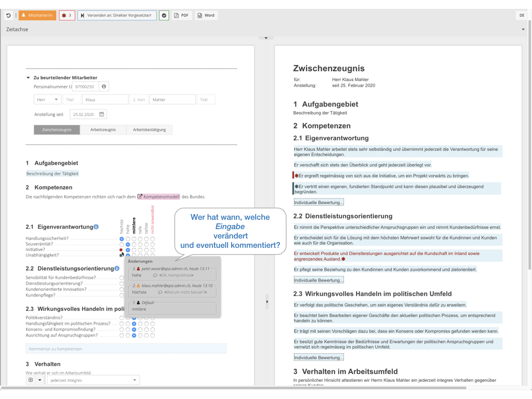Export the document as Word

click(206, 15)
